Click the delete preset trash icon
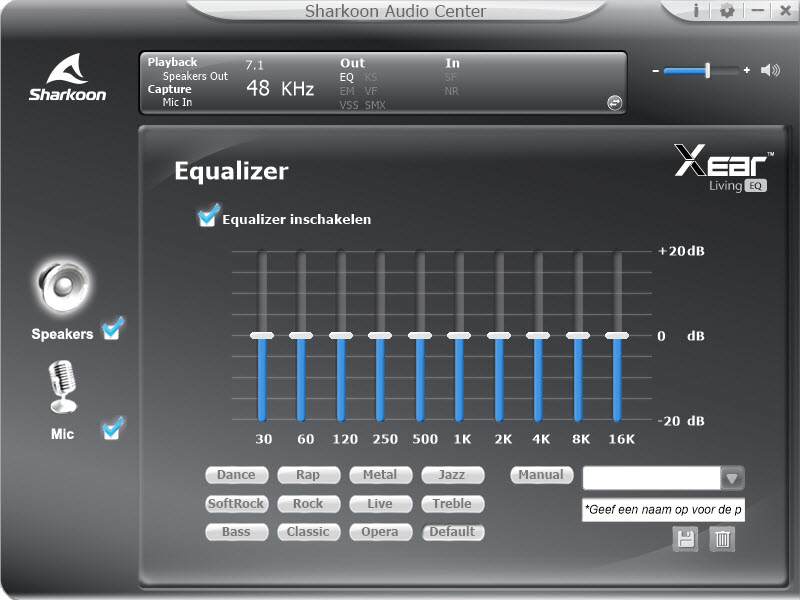 coord(722,539)
